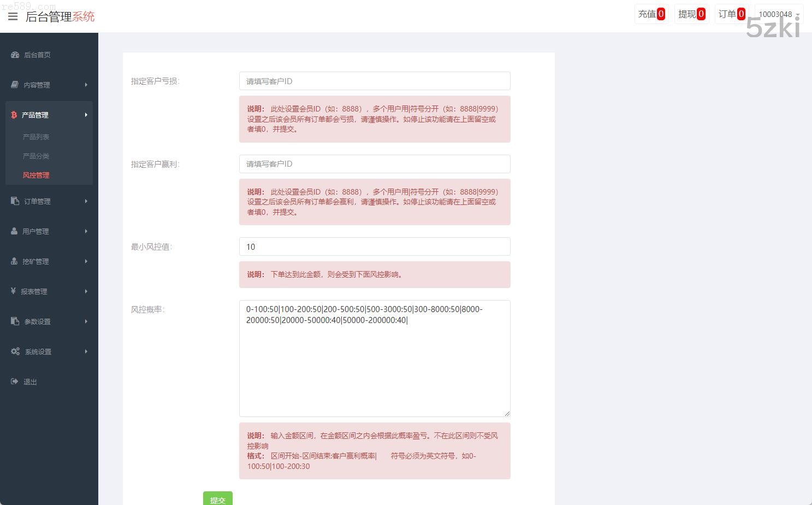Click the 风控概率 textarea resize handle
This screenshot has width=812, height=505.
click(x=507, y=413)
